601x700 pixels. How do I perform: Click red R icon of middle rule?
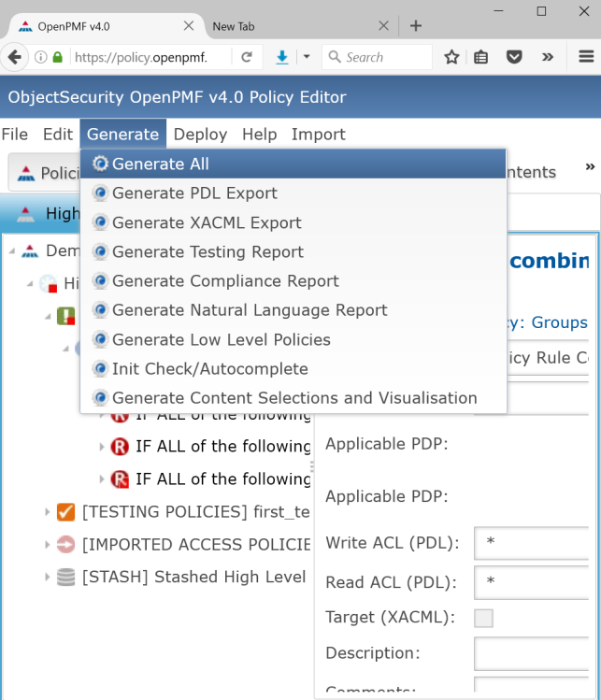[x=120, y=447]
